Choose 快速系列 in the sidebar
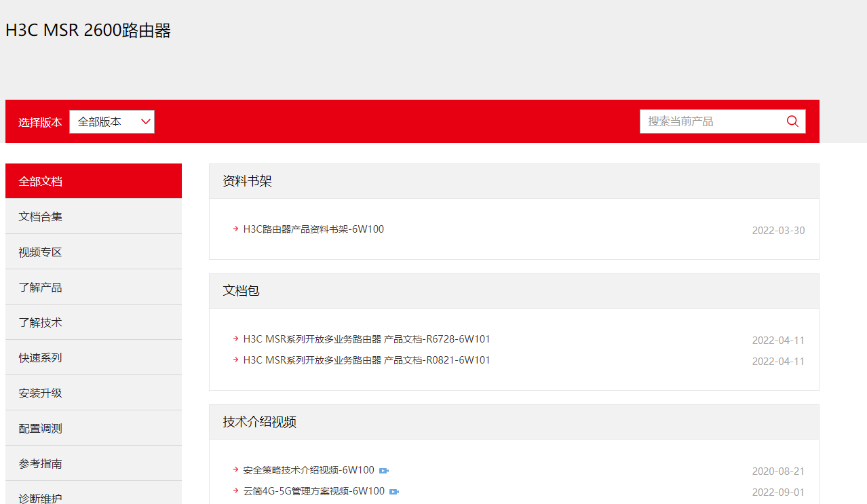This screenshot has width=867, height=504. (94, 357)
